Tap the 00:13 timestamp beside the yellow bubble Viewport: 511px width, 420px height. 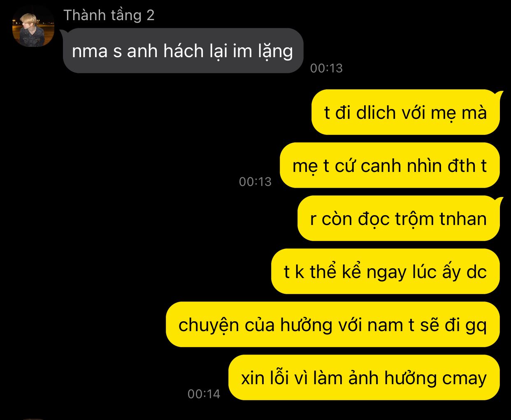[255, 181]
